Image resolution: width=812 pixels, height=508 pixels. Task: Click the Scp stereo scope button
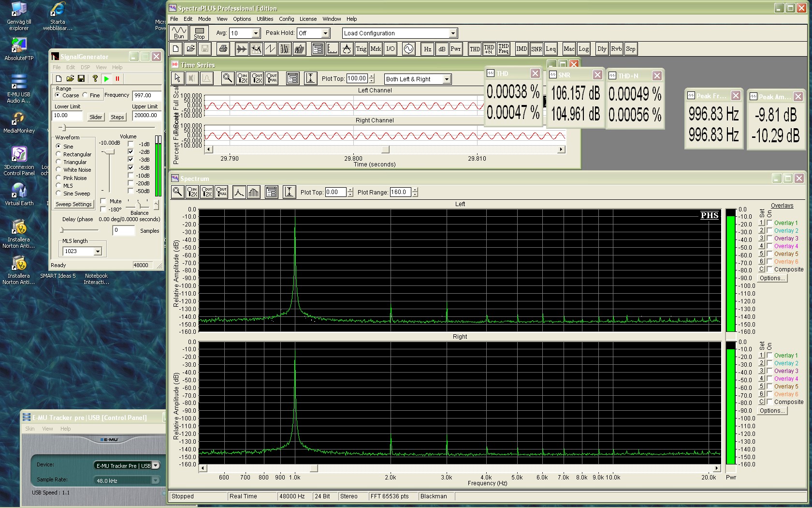(631, 49)
